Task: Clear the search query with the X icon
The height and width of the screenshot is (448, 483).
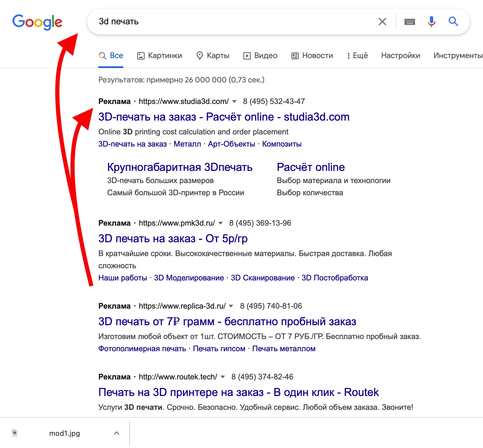Action: click(x=382, y=21)
